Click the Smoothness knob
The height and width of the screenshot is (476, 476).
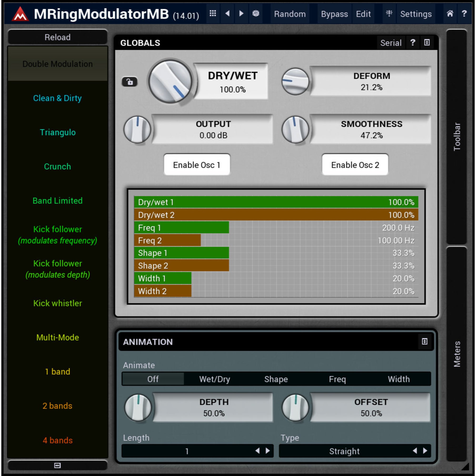295,130
